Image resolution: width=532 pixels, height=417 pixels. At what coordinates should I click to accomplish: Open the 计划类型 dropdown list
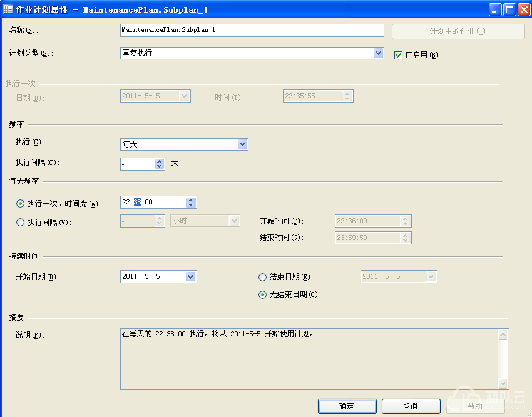(378, 54)
